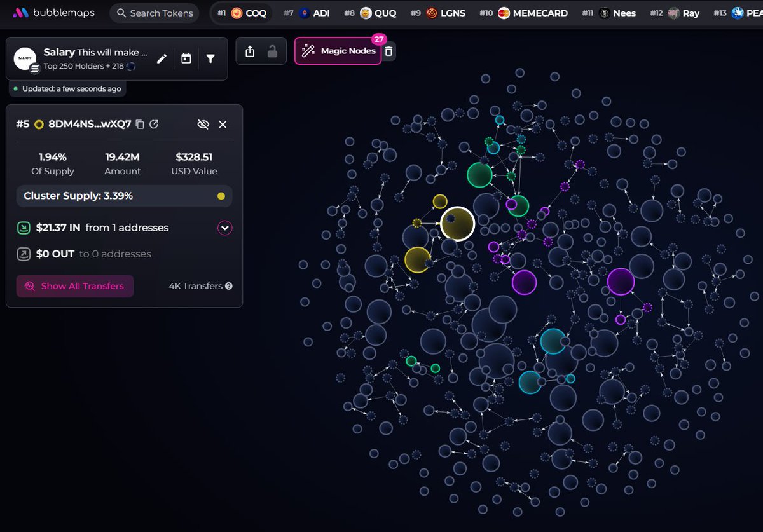Select the #12 Ray trending token
This screenshot has height=532, width=763.
tap(675, 13)
